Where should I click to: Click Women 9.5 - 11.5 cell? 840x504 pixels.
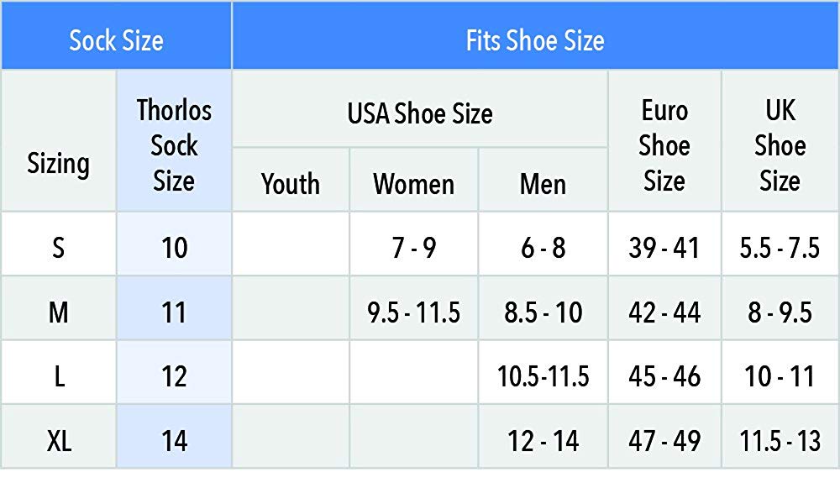[x=413, y=308]
